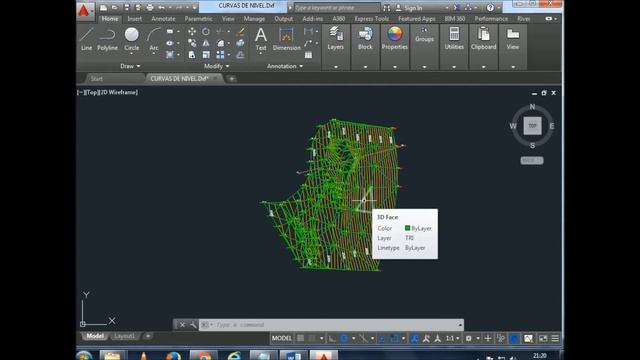Viewport: 640px width, 360px height.
Task: Open the Express Tools ribbon tab
Action: pos(371,19)
